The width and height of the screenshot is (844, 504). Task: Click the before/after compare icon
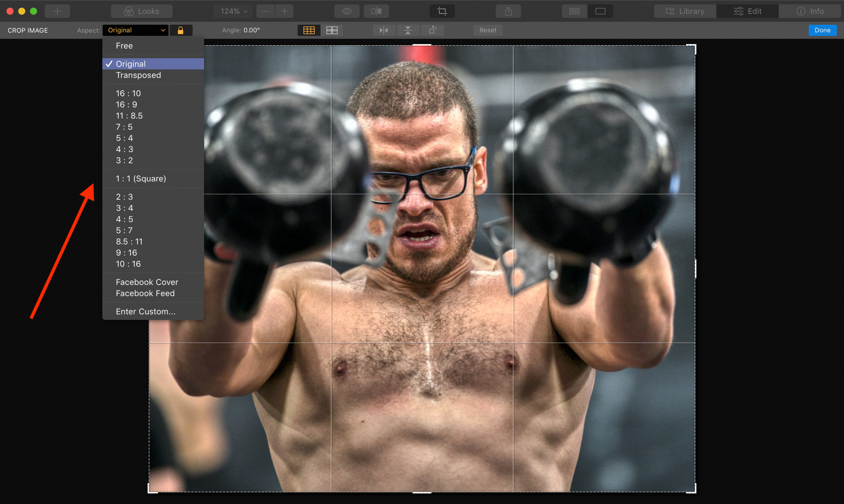[376, 11]
